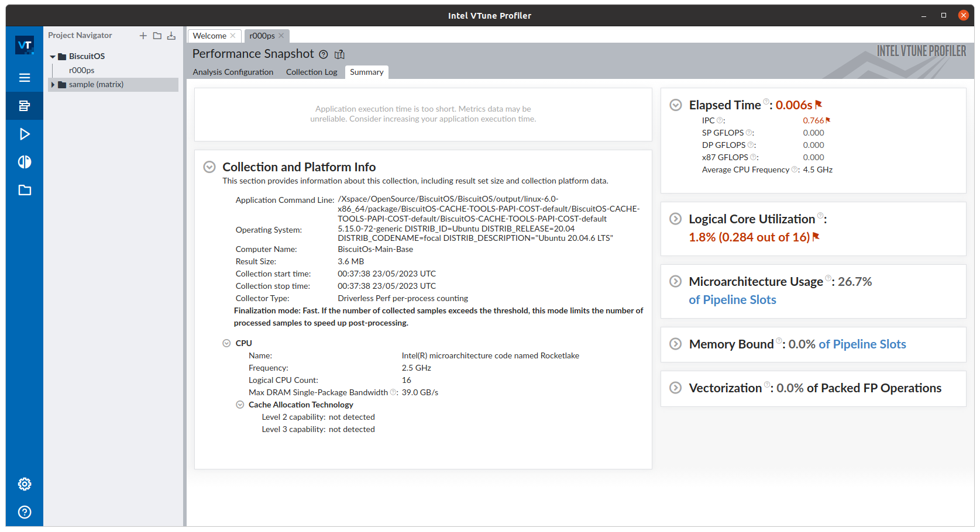Collapse the Cache Allocation Technology subsection

(240, 405)
